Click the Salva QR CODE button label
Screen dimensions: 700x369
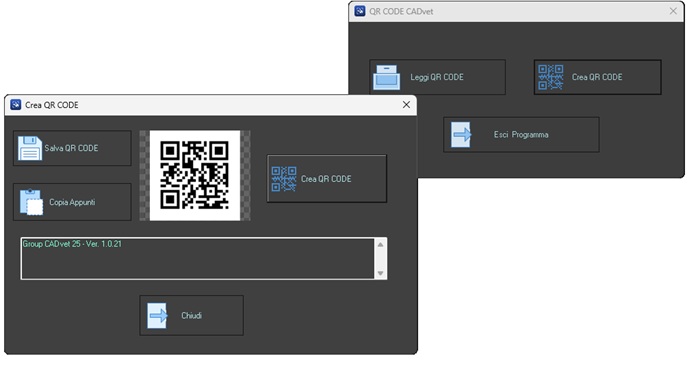click(71, 148)
